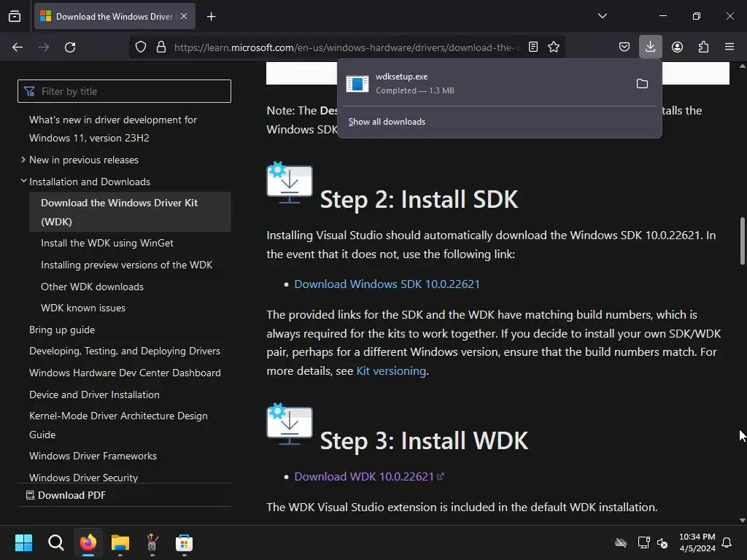Switch to Firefox in the taskbar
The height and width of the screenshot is (560, 747).
[x=88, y=542]
